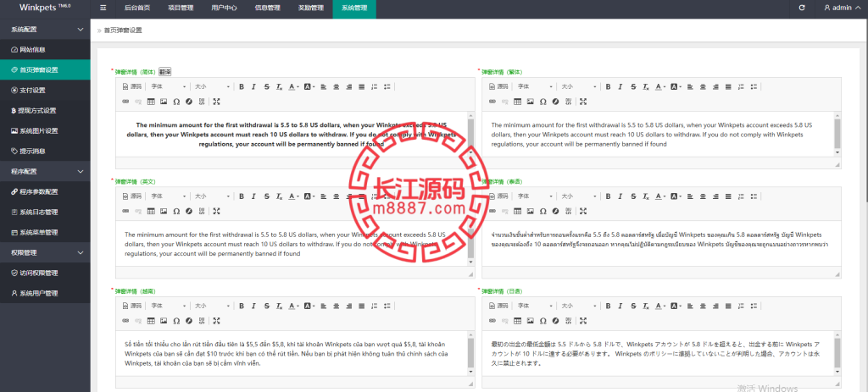The width and height of the screenshot is (868, 392).
Task: Insert an image in the 日语 editor
Action: pos(531,321)
